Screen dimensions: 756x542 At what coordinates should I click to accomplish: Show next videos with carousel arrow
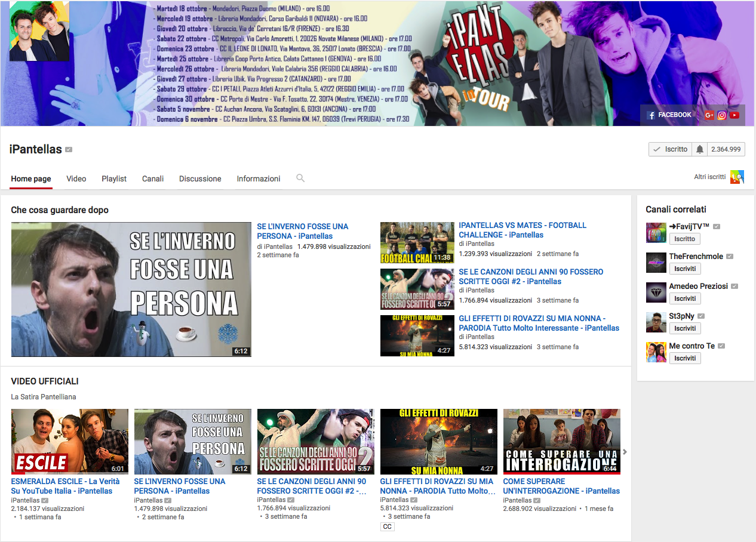click(625, 452)
